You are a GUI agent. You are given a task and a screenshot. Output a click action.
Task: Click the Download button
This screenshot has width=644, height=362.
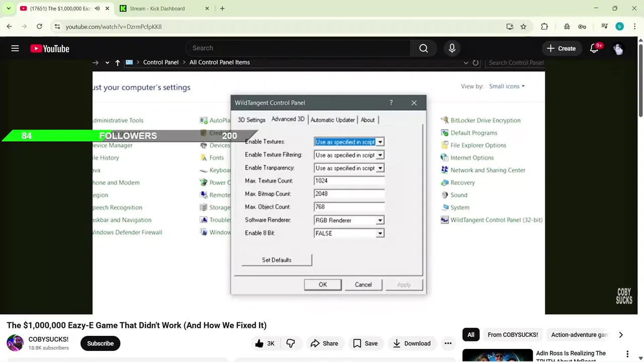coord(412,343)
